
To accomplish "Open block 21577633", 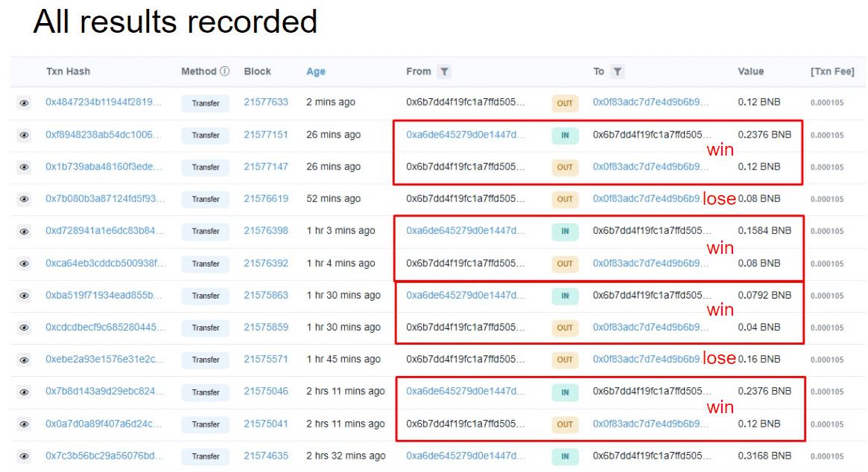I will tap(265, 103).
